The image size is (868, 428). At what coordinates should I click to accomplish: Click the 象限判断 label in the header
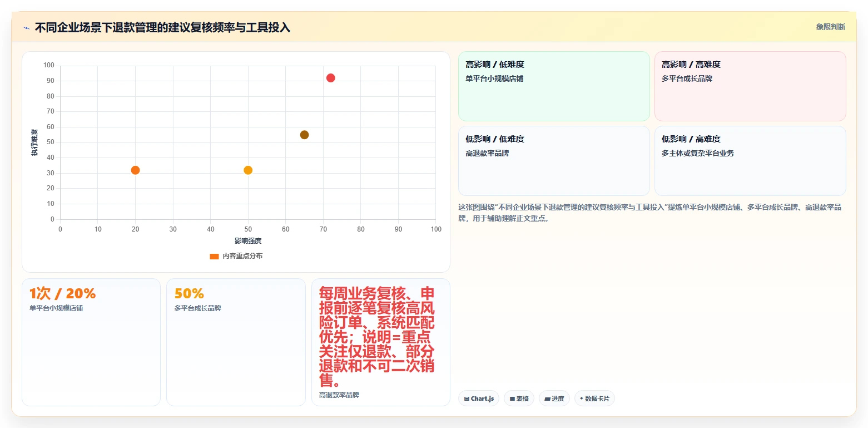(830, 27)
